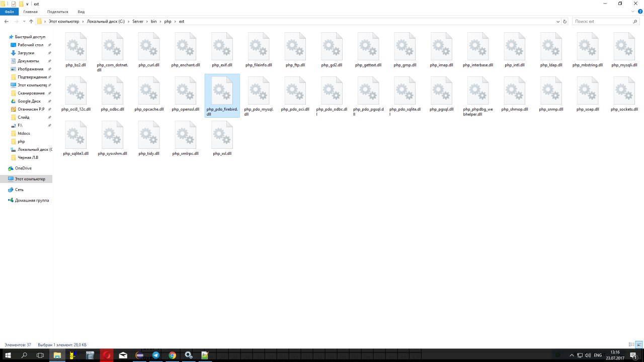The image size is (644, 362).
Task: Navigate to Локальный диск (C:) in the address bar
Action: tap(106, 22)
